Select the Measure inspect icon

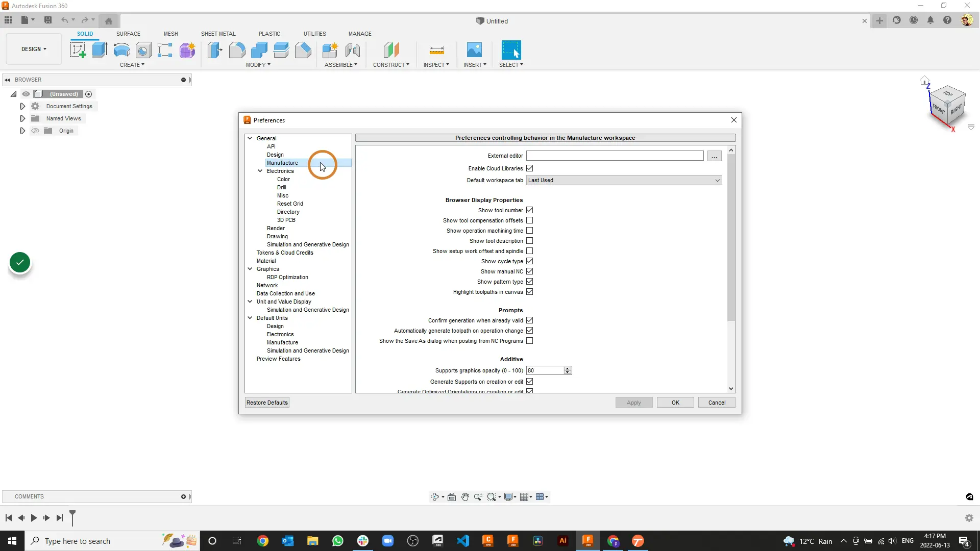point(436,50)
